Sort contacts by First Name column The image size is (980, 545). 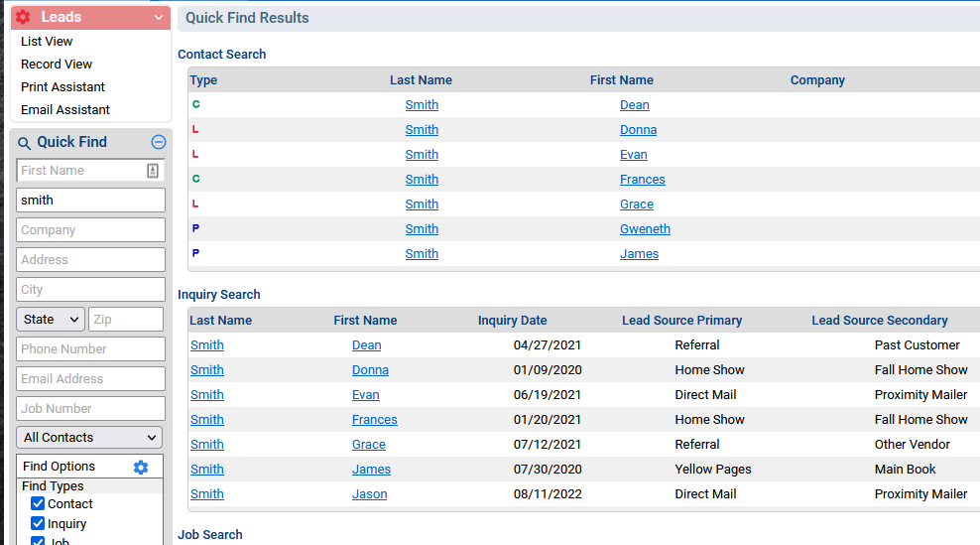pyautogui.click(x=621, y=80)
